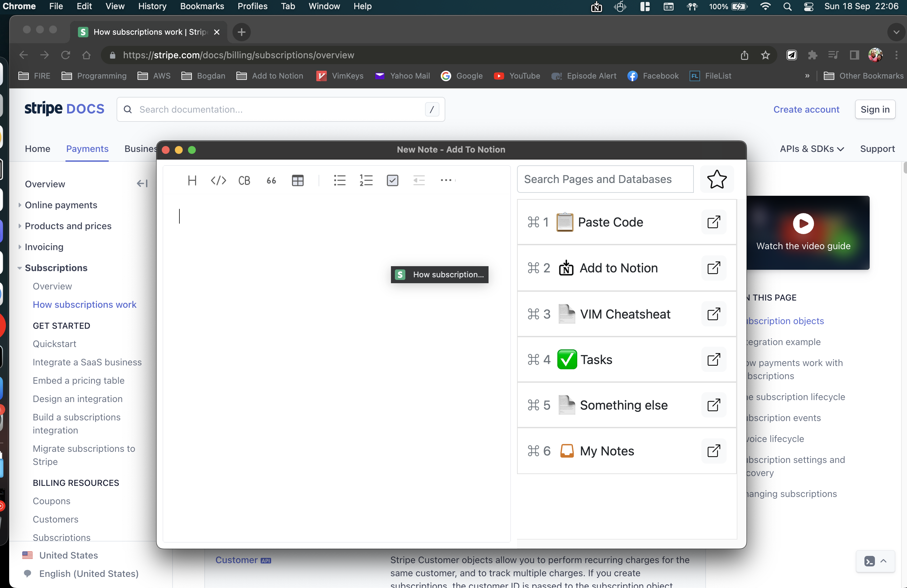This screenshot has width=907, height=588.
Task: Open the APIs & SDKs dropdown
Action: click(812, 149)
